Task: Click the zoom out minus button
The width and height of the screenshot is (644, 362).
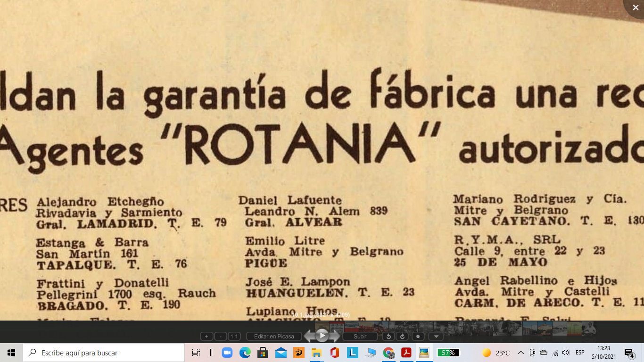Action: 220,337
